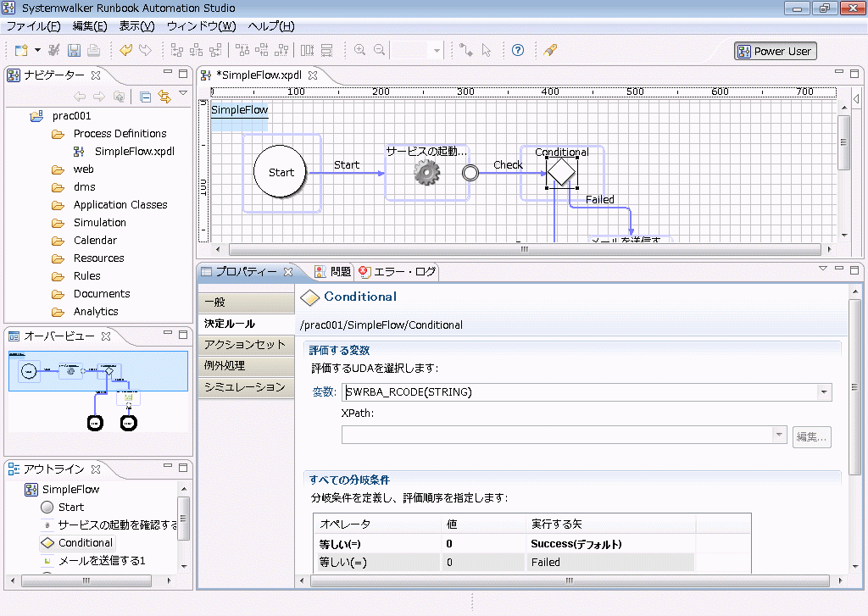Image resolution: width=868 pixels, height=616 pixels.
Task: Click the Align Bottom toolbar icon
Action: click(x=281, y=50)
